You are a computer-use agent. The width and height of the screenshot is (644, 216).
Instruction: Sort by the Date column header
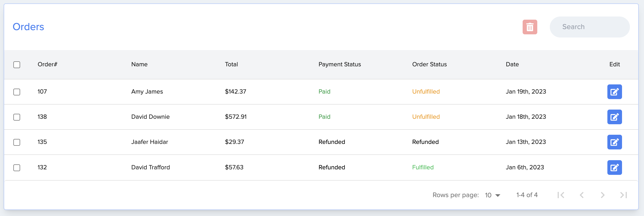pyautogui.click(x=512, y=64)
